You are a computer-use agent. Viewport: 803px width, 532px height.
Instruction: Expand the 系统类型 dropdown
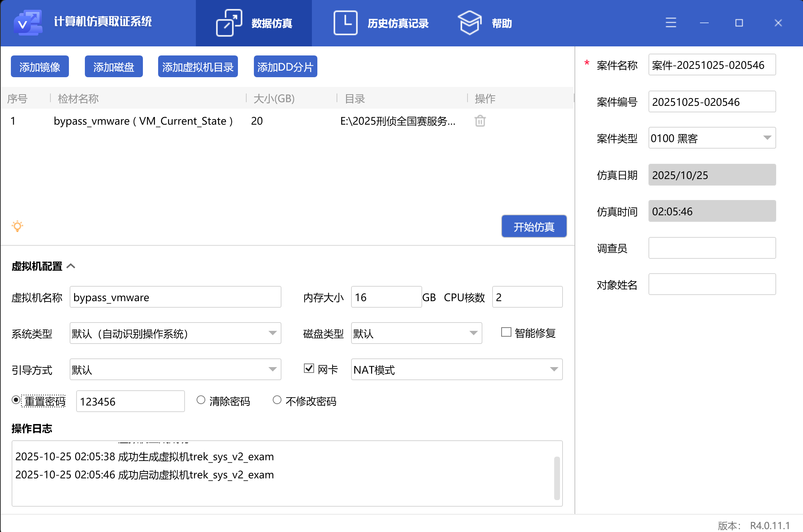(272, 333)
